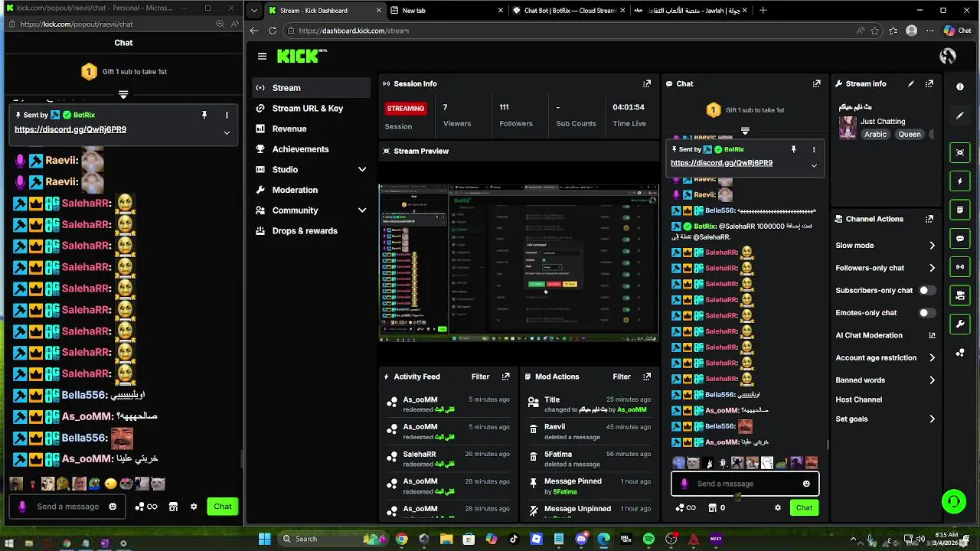Click the Stream Preview video thumbnail
980x551 pixels.
coord(518,262)
